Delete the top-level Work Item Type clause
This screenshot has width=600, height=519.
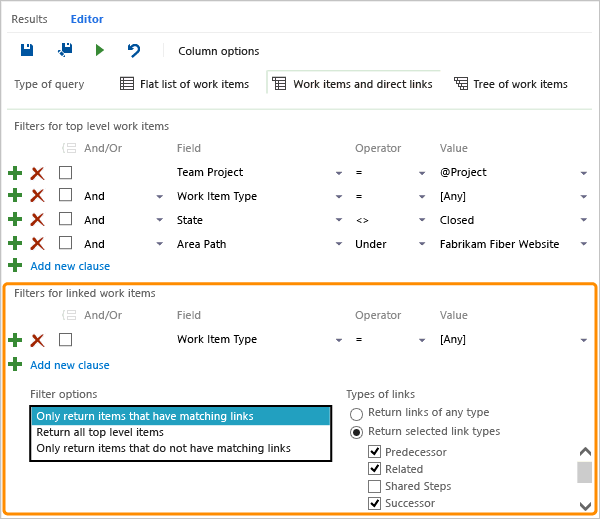click(37, 196)
